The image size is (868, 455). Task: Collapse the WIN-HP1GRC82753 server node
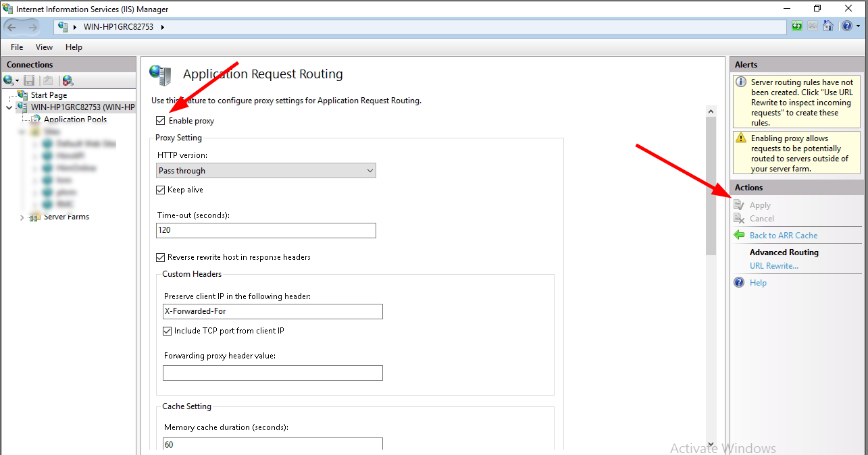click(9, 107)
